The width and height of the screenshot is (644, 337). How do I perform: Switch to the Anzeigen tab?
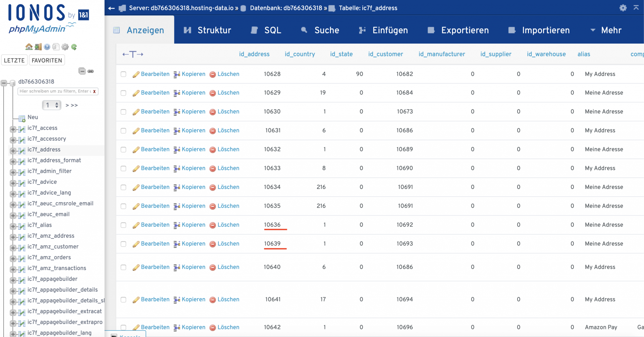[139, 30]
